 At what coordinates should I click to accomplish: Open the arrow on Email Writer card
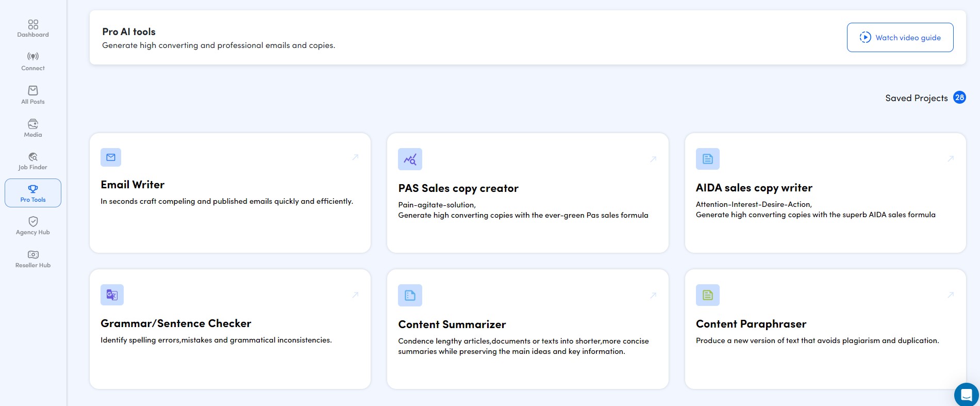(x=355, y=157)
